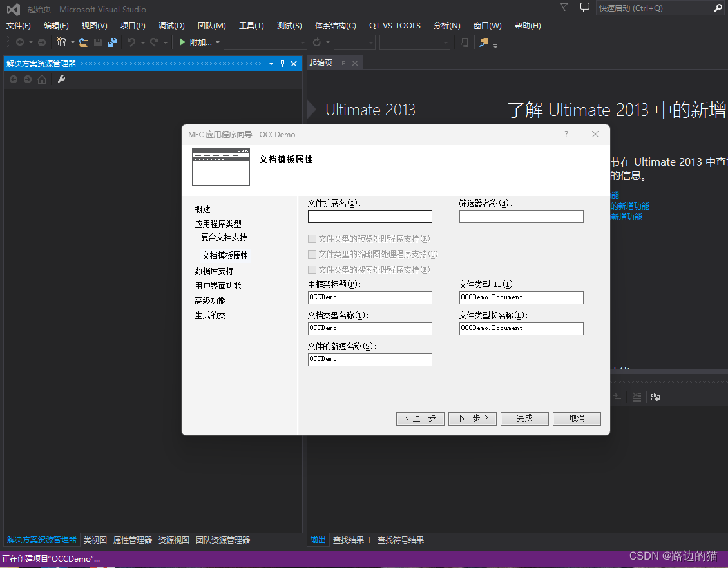Viewport: 728px width, 568px height.
Task: Click the 文件扩展名 input field
Action: point(370,217)
